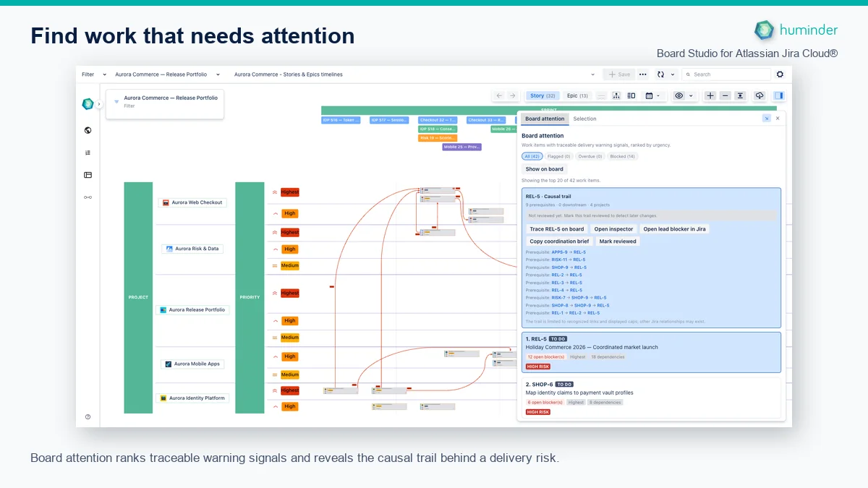Click the globe icon in left sidebar
The width and height of the screenshot is (868, 488).
pyautogui.click(x=88, y=130)
